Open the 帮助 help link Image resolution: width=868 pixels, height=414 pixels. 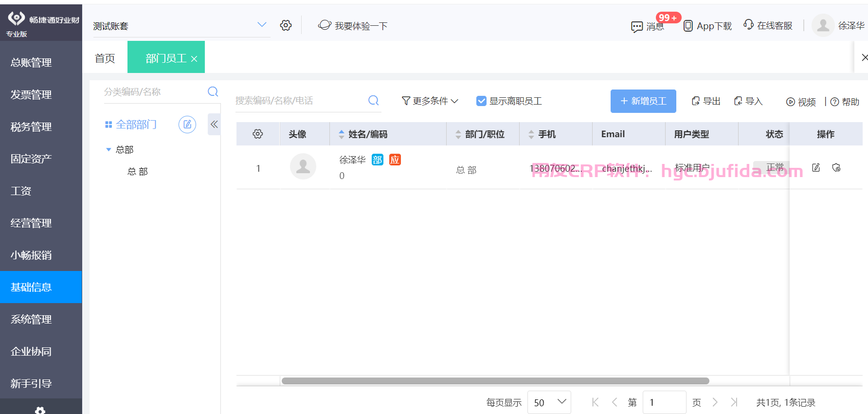point(845,102)
